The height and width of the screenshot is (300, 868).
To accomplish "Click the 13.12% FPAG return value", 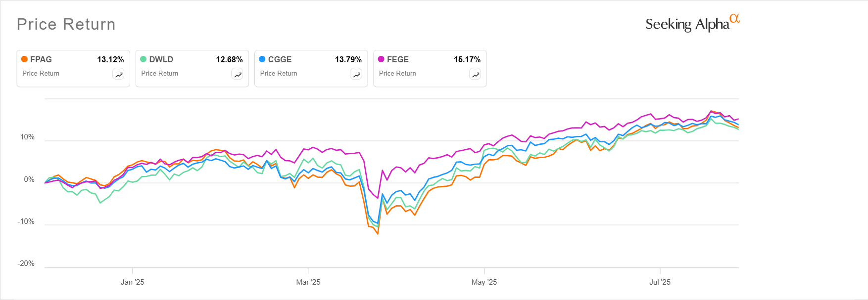I will (110, 59).
